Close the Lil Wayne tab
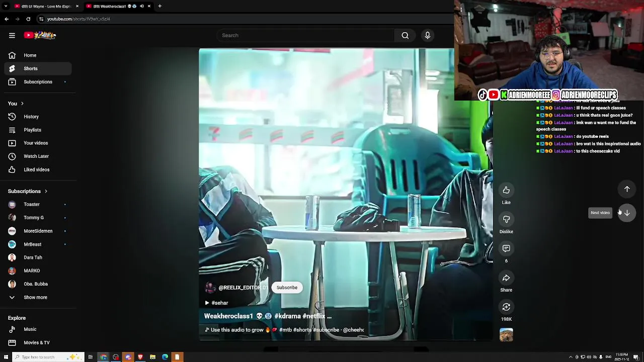Image resolution: width=644 pixels, height=362 pixels. tap(77, 6)
